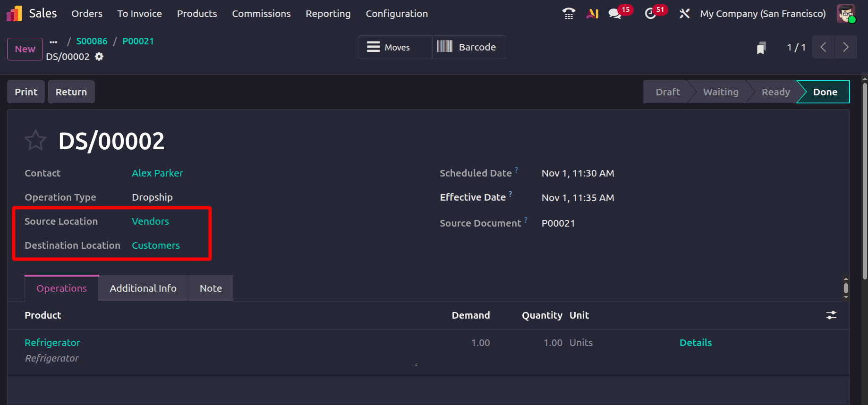The image size is (868, 405).
Task: Click the inner form scrollbar down arrow
Action: tap(846, 297)
